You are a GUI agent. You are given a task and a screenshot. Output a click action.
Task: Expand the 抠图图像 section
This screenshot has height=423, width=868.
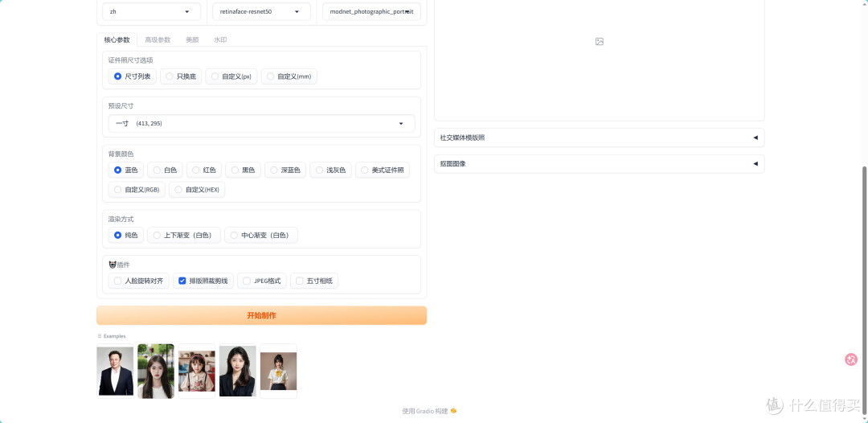click(x=599, y=164)
